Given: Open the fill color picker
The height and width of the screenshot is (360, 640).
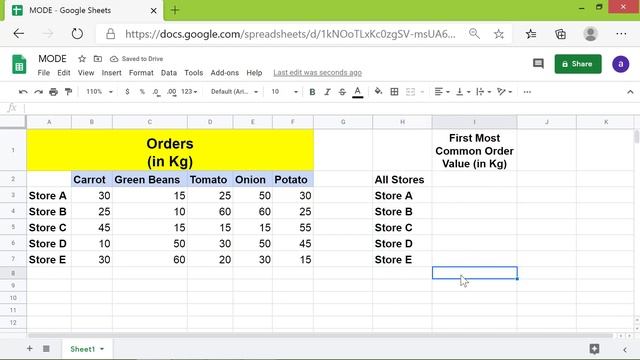Looking at the screenshot, I should click(378, 91).
